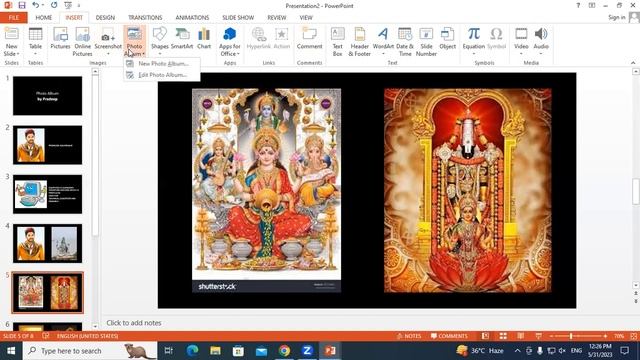Switch to Normal view in status bar
The height and width of the screenshot is (360, 640).
485,336
